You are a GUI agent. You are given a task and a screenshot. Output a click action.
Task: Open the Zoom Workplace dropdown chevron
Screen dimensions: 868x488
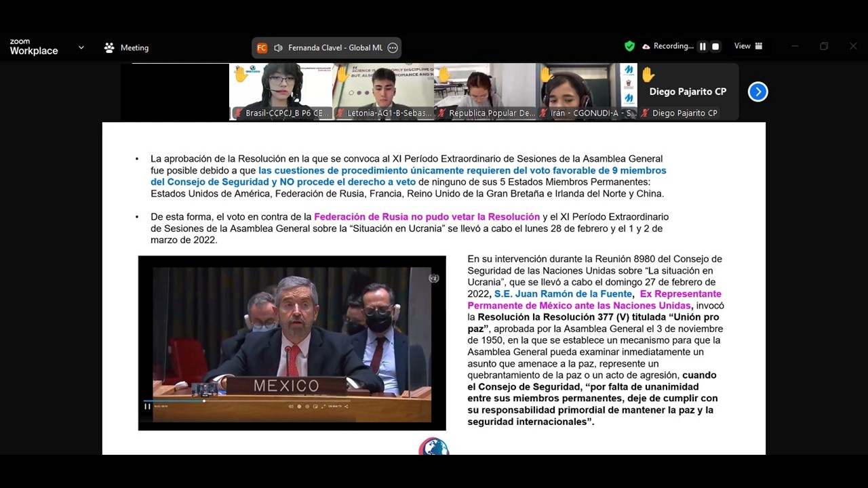(x=81, y=47)
